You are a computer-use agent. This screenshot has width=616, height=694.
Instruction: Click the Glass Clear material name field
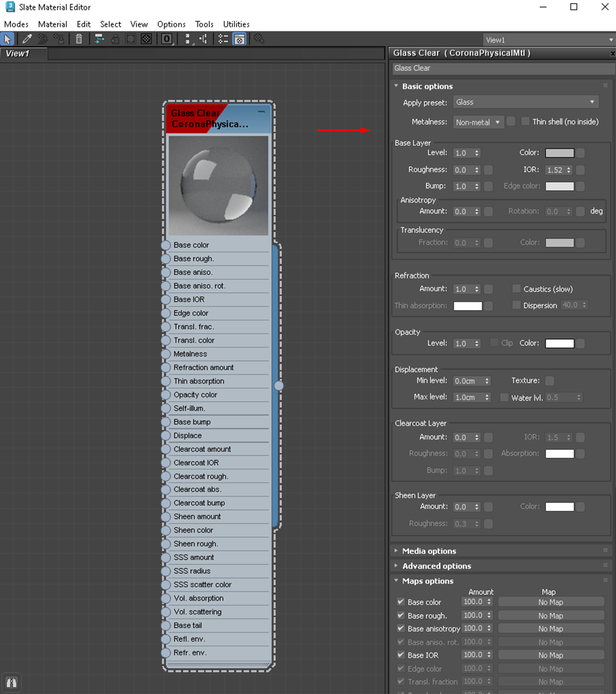[503, 68]
